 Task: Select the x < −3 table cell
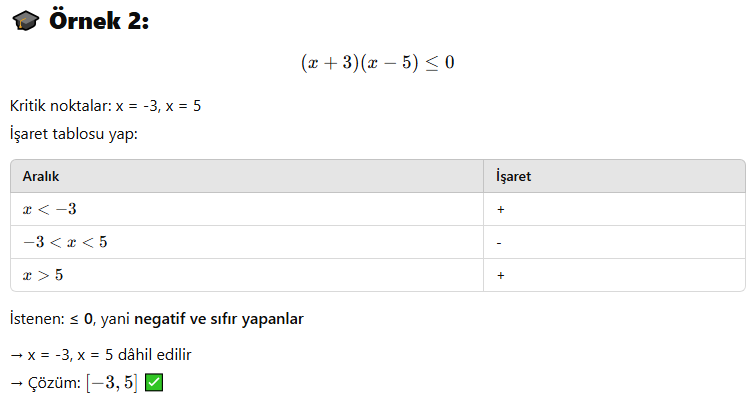(247, 209)
